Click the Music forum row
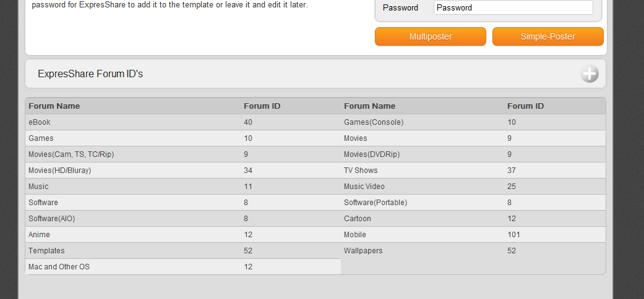This screenshot has width=644, height=299. click(x=38, y=187)
